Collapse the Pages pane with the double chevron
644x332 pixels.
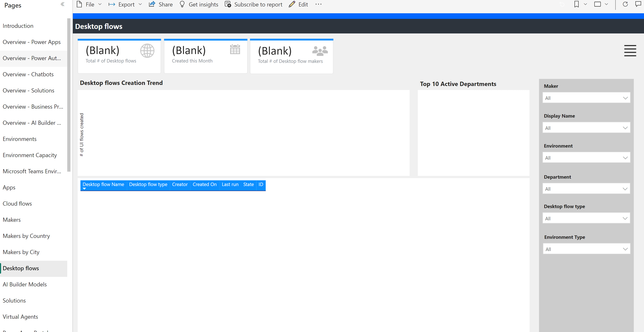pyautogui.click(x=63, y=4)
